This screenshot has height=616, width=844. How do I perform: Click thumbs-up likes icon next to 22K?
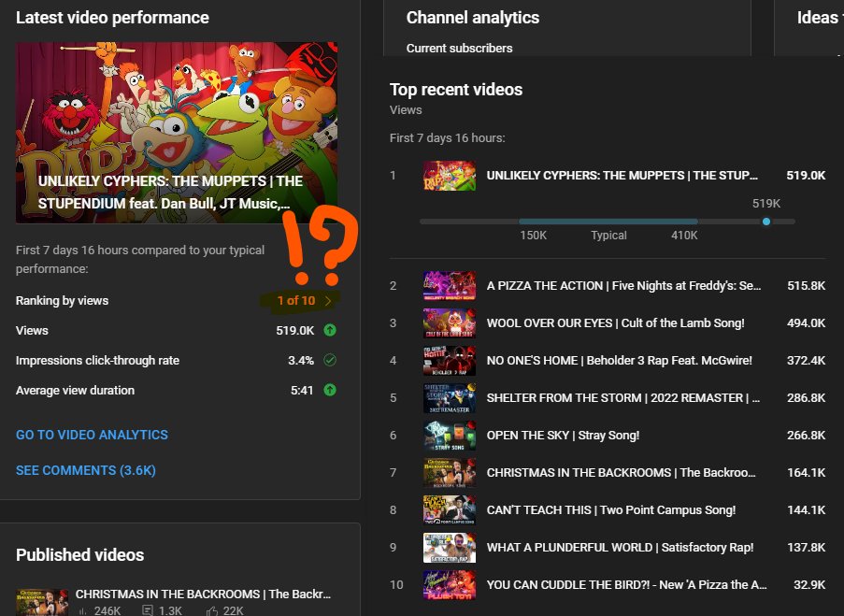[x=211, y=610]
